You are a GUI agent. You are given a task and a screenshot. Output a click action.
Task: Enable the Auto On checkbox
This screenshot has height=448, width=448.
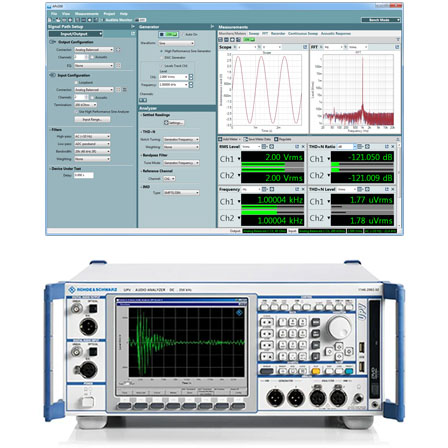tap(183, 34)
